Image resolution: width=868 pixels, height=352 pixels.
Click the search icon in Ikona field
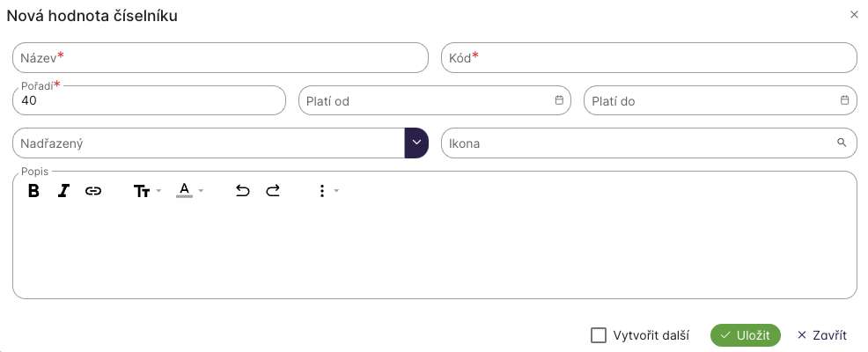(x=842, y=143)
